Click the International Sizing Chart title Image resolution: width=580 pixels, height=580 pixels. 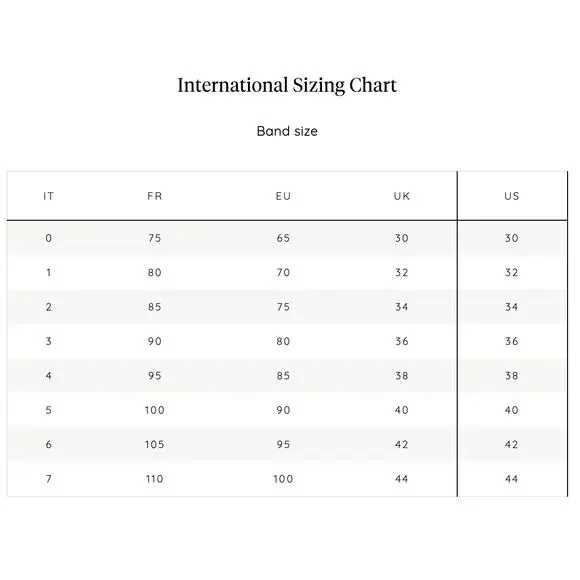[x=287, y=85]
